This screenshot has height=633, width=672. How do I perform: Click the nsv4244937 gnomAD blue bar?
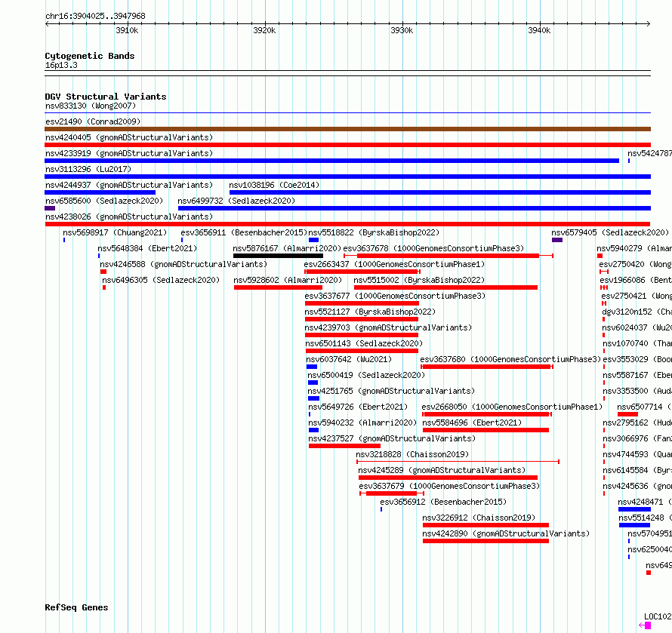click(100, 192)
